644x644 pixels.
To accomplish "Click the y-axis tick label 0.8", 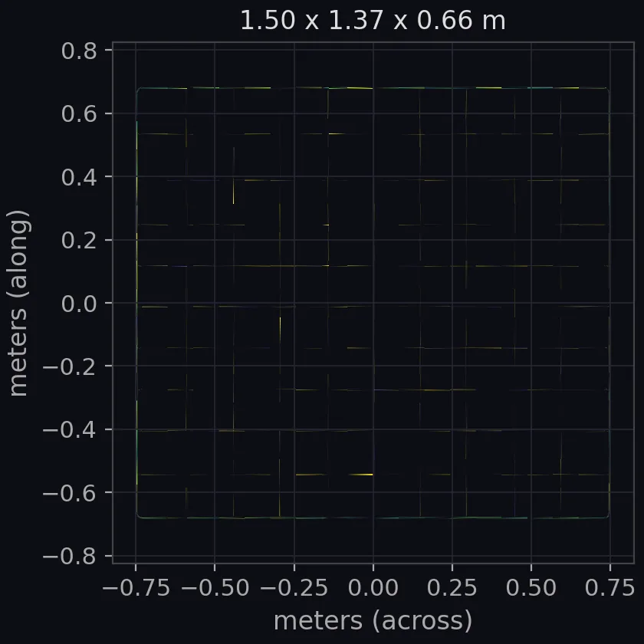I will tap(79, 51).
